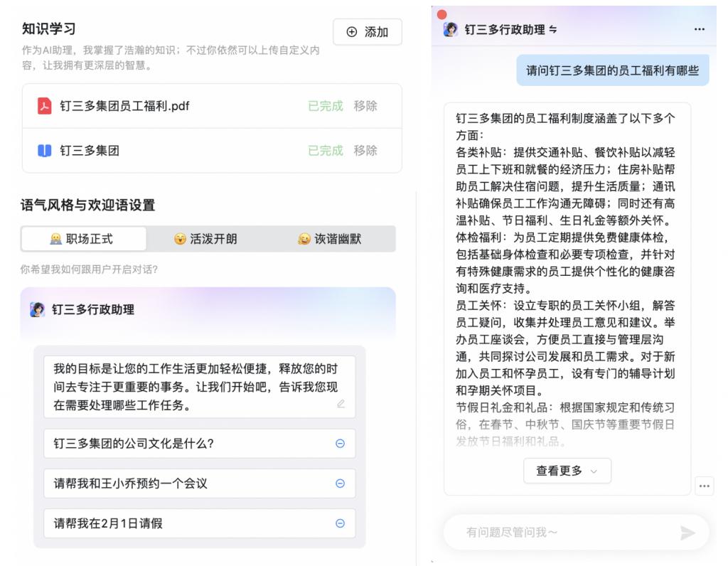This screenshot has width=728, height=566.
Task: Click the send arrow icon
Action: coord(687,533)
